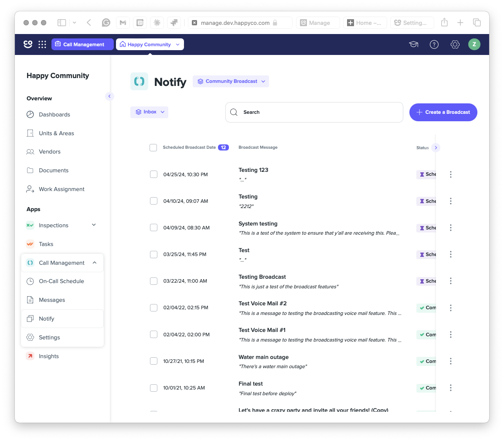Click the Search broadcasts field
The height and width of the screenshot is (441, 504).
coord(314,112)
